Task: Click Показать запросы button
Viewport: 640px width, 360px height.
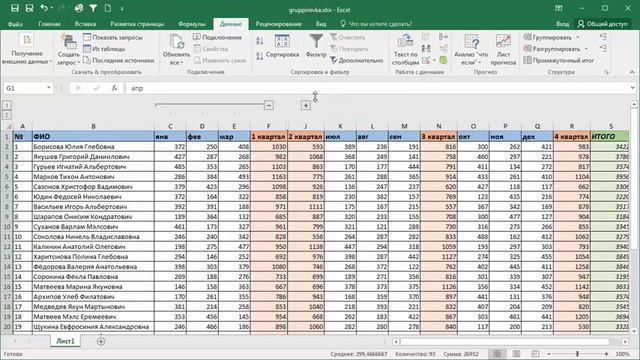Action: [113, 37]
